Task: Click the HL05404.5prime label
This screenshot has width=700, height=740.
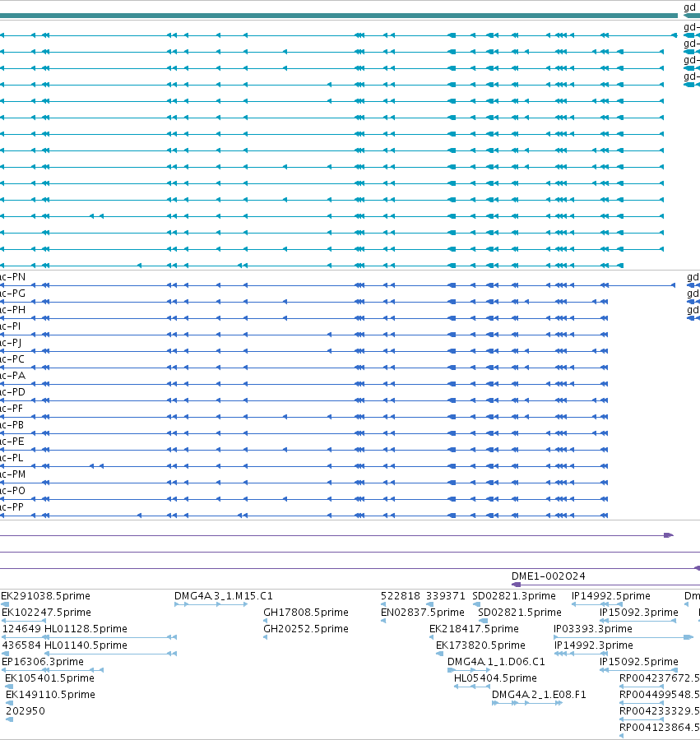Action: pyautogui.click(x=495, y=678)
